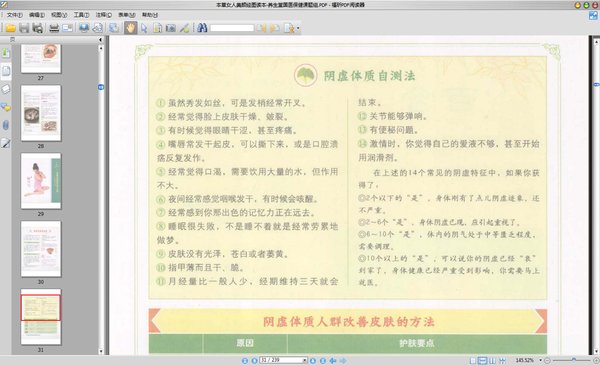
Task: Click the blue monitor icon in the toolbar
Action: (x=84, y=28)
